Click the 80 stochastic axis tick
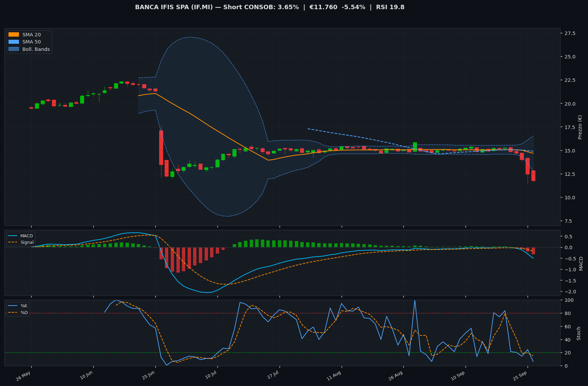This screenshot has width=588, height=386. tap(567, 313)
